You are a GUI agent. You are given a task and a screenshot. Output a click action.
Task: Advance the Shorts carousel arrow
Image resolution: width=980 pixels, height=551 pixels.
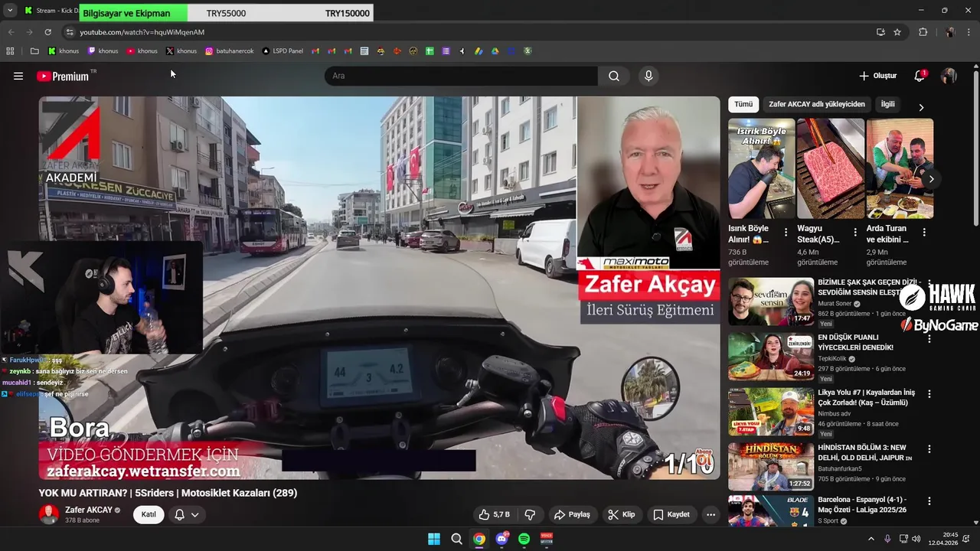click(931, 179)
